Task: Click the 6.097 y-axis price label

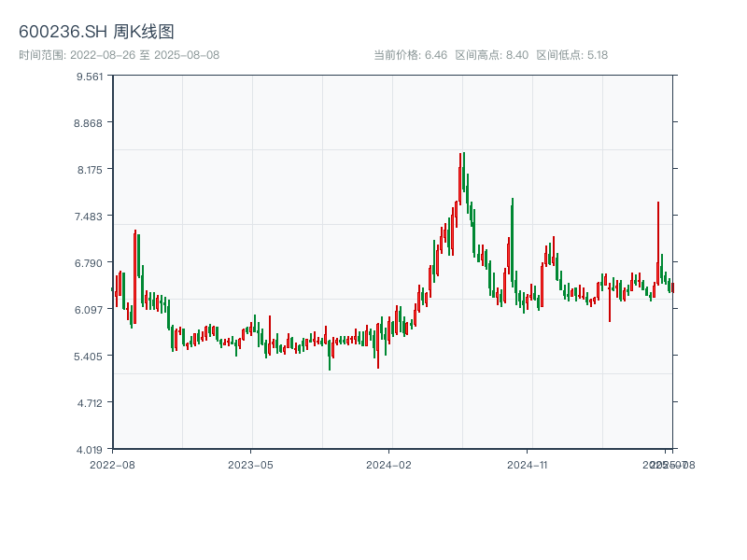Action: [90, 310]
